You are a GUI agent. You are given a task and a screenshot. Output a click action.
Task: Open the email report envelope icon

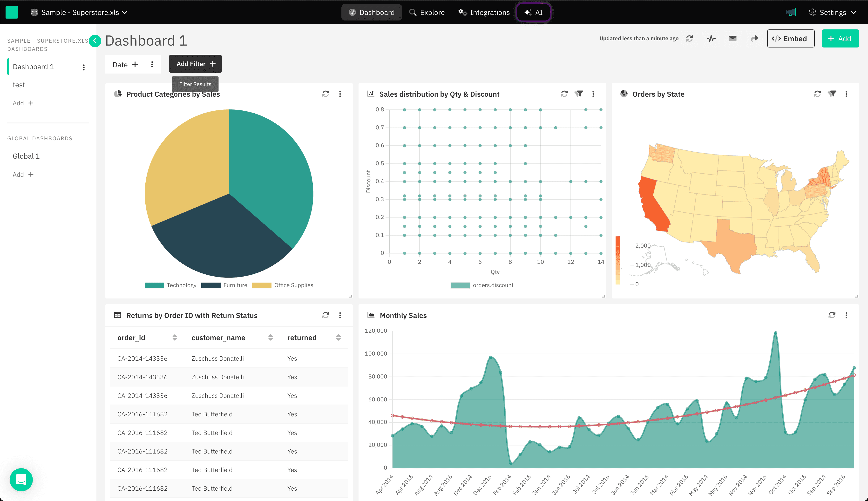(733, 39)
